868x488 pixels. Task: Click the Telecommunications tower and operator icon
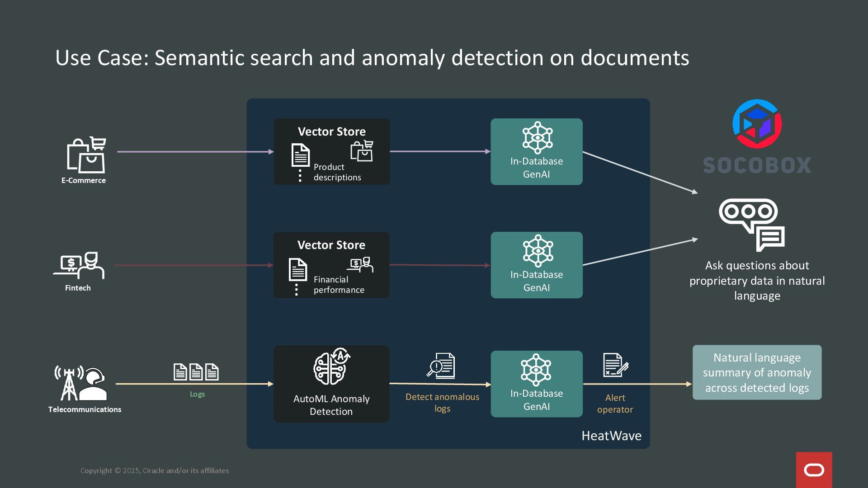click(x=81, y=383)
